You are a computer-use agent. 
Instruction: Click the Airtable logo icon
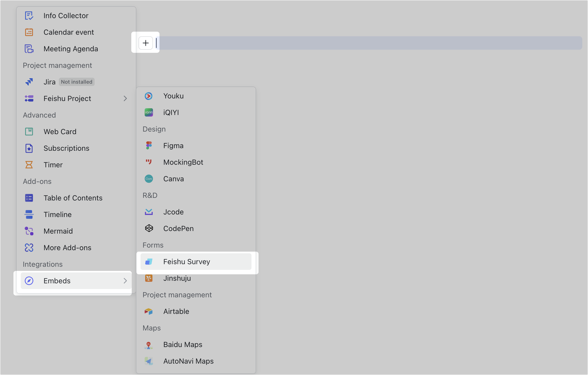click(x=149, y=311)
